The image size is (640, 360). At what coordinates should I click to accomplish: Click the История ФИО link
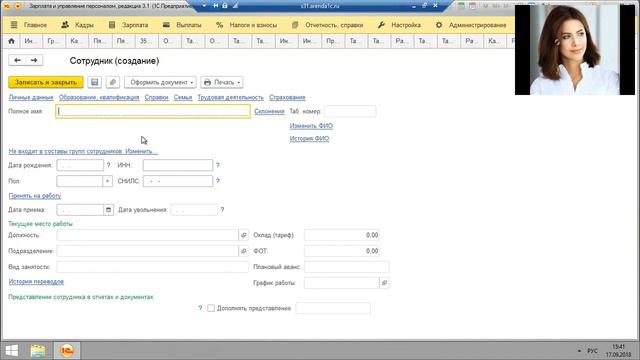point(309,139)
